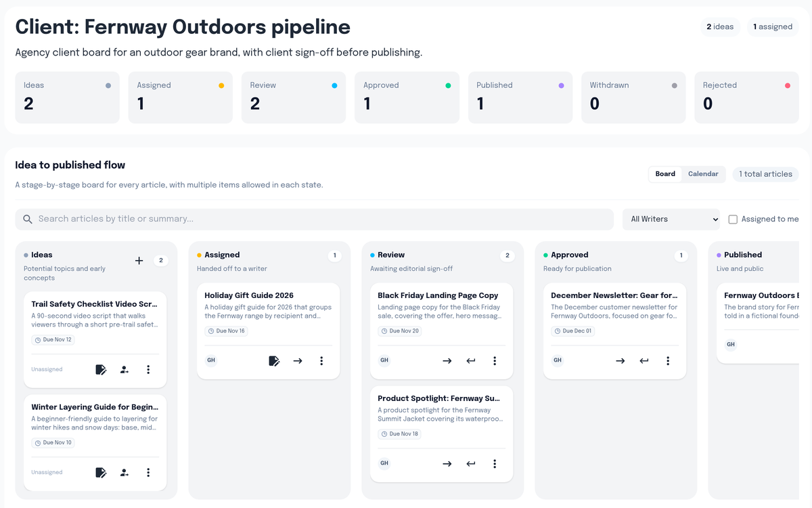The width and height of the screenshot is (812, 508).
Task: Add a new idea with the plus icon
Action: point(139,261)
